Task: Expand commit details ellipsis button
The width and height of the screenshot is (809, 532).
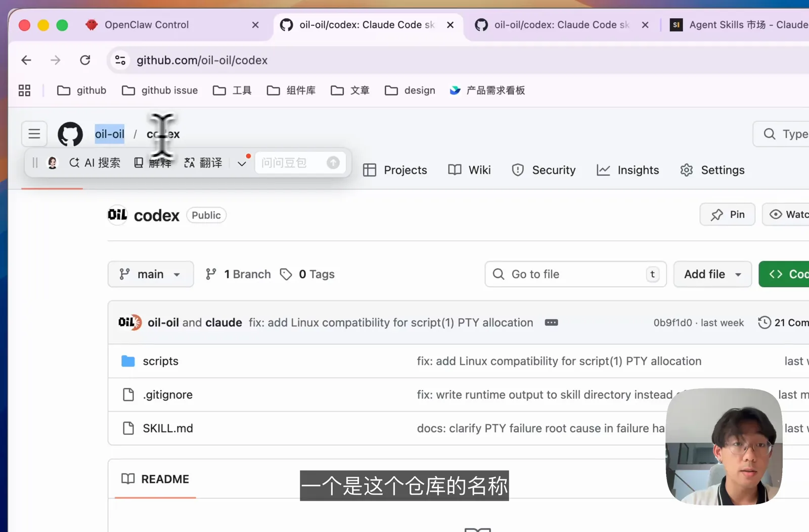Action: [552, 323]
